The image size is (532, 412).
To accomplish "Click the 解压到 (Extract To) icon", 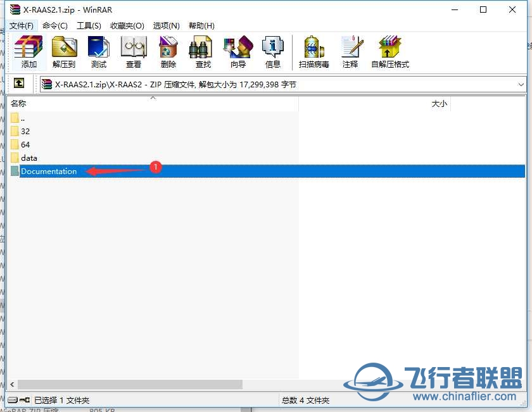I will [x=64, y=51].
